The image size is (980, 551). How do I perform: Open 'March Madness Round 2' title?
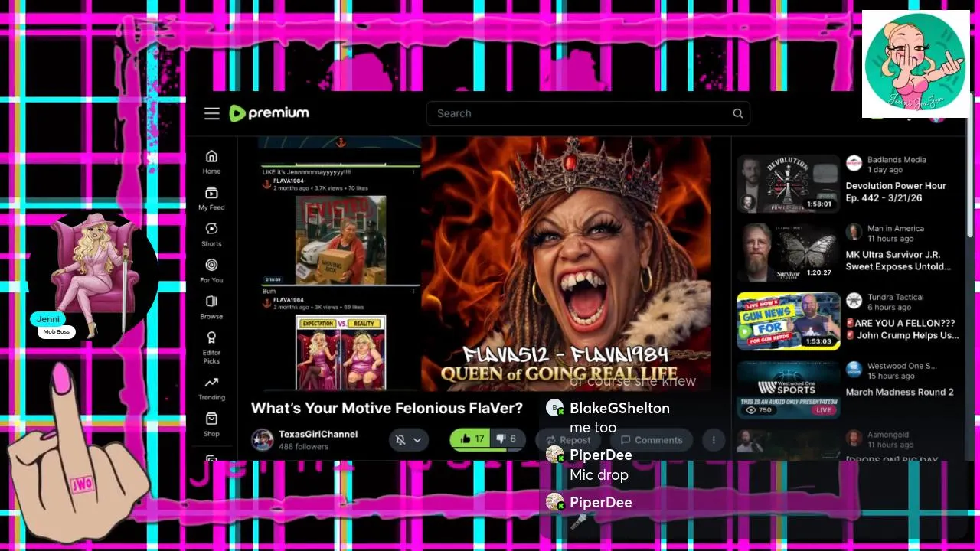[900, 392]
